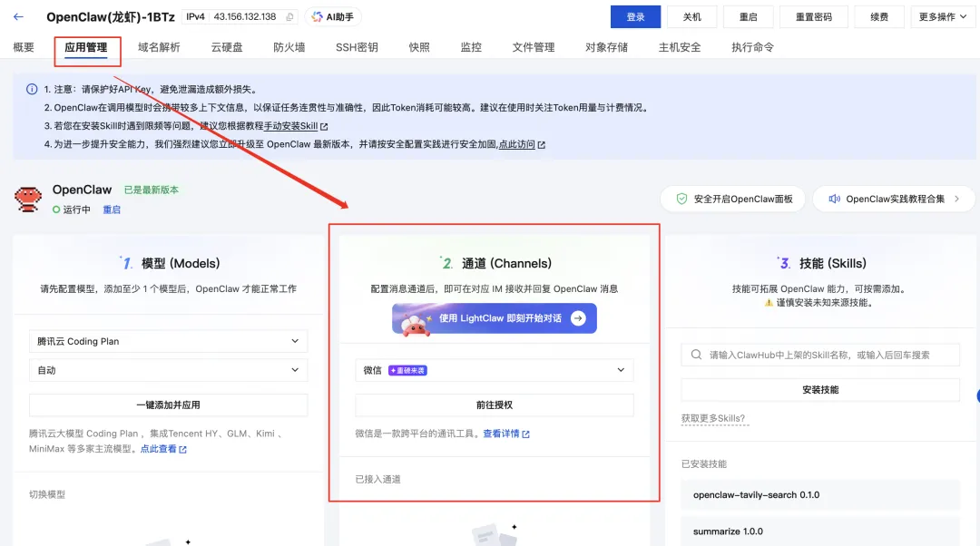This screenshot has width=980, height=546.
Task: Switch to the 对象存储 tab
Action: (x=606, y=47)
